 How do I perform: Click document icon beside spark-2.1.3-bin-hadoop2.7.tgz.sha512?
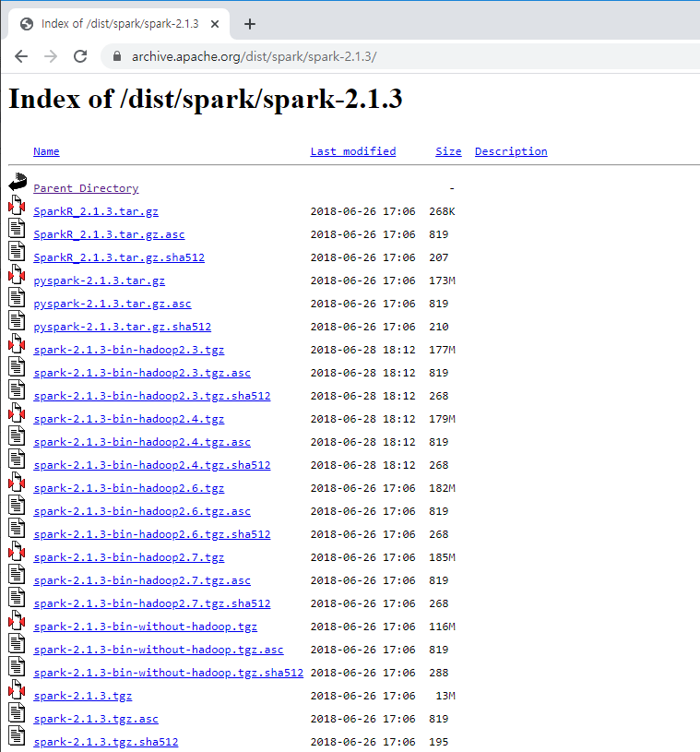pos(17,597)
